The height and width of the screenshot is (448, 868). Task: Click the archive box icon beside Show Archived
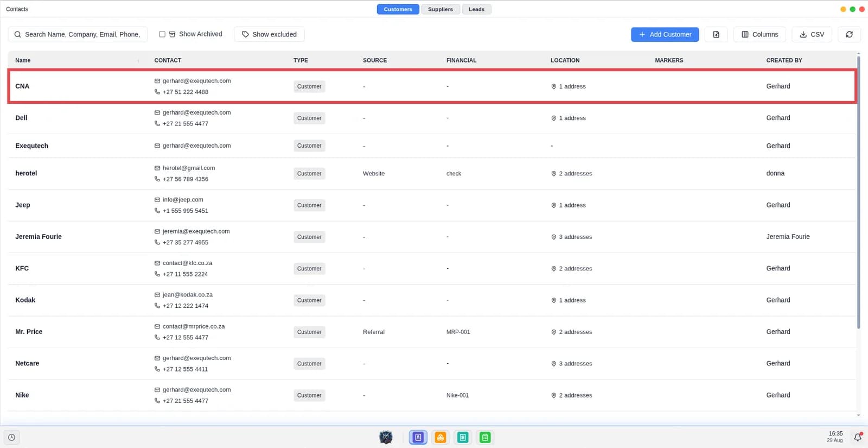pos(172,34)
